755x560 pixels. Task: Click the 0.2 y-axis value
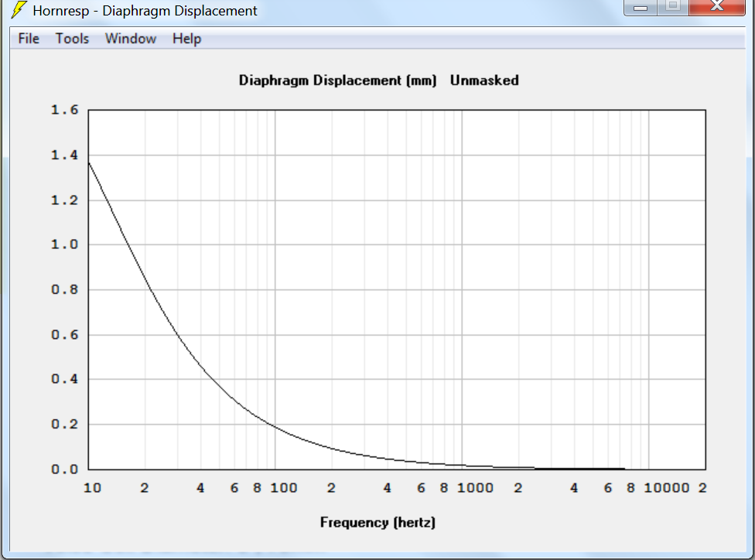click(x=64, y=424)
